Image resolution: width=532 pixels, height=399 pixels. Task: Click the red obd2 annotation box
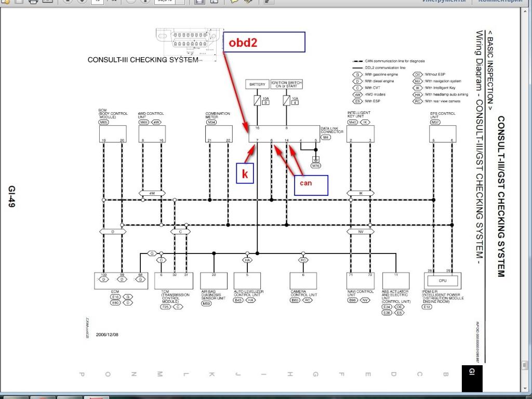(x=263, y=42)
